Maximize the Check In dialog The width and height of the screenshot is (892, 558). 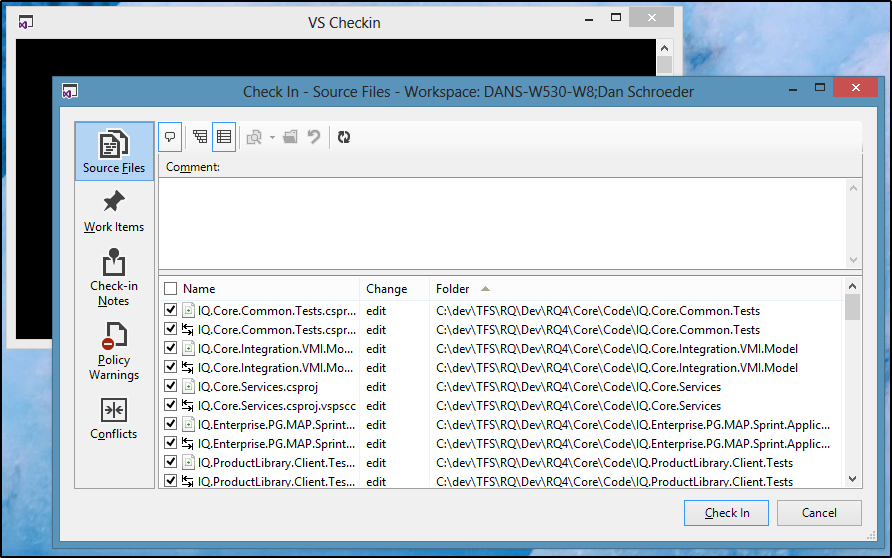click(820, 87)
